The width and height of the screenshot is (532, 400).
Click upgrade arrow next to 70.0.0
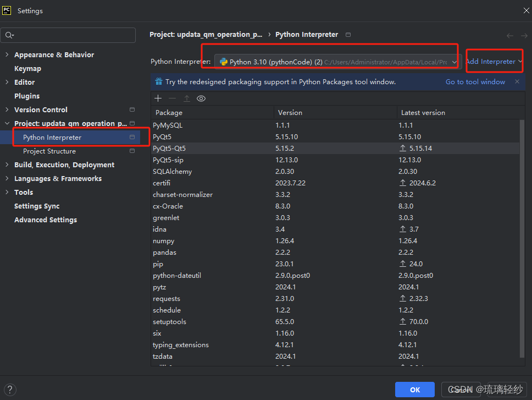pyautogui.click(x=403, y=321)
